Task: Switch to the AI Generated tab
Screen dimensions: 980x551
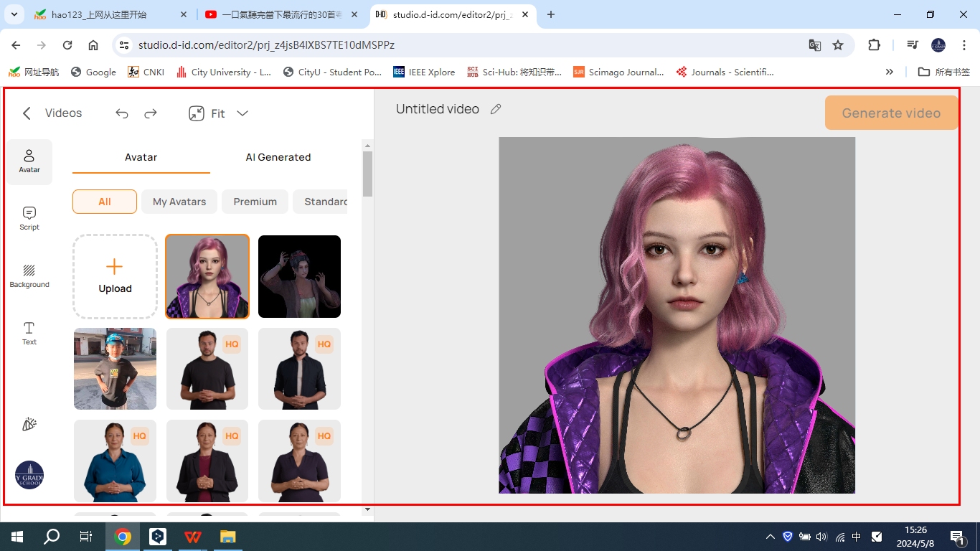Action: click(x=278, y=157)
